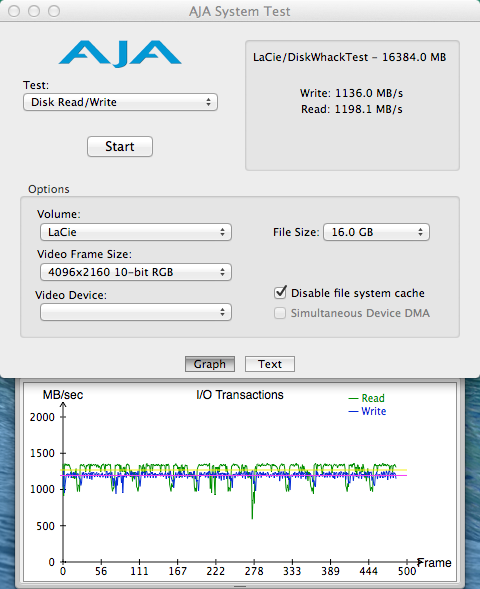480x589 pixels.
Task: Click the I/O Transactions graph title
Action: 240,395
